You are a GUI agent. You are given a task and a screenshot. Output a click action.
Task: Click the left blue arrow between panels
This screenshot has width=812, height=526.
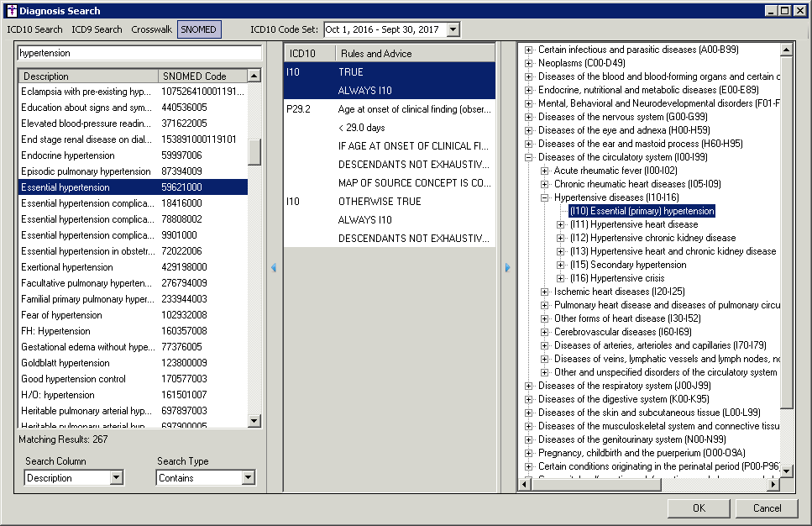point(274,268)
